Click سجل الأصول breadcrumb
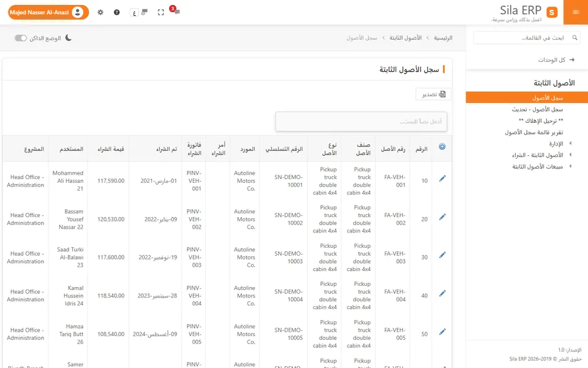The image size is (588, 368). coord(361,38)
